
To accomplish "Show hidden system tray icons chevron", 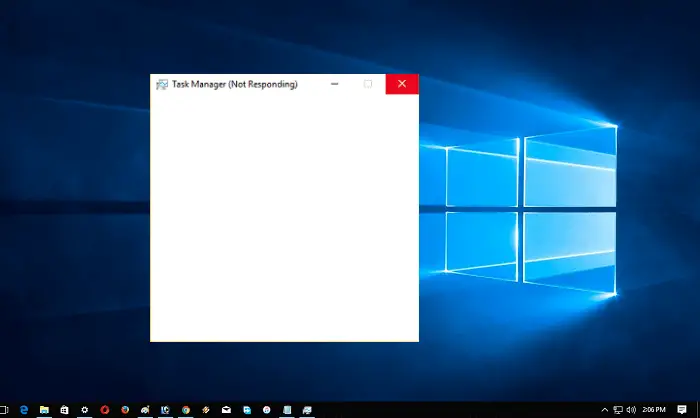I will [604, 410].
